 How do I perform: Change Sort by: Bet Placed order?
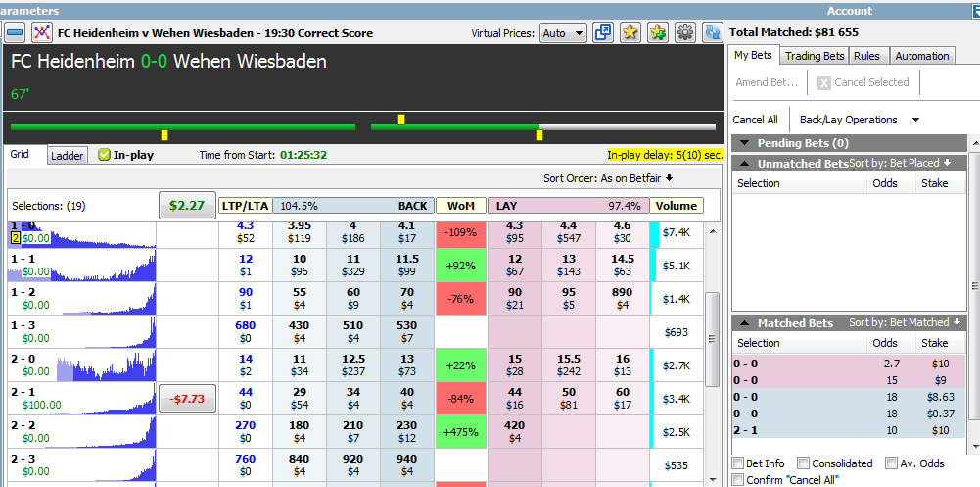(900, 164)
